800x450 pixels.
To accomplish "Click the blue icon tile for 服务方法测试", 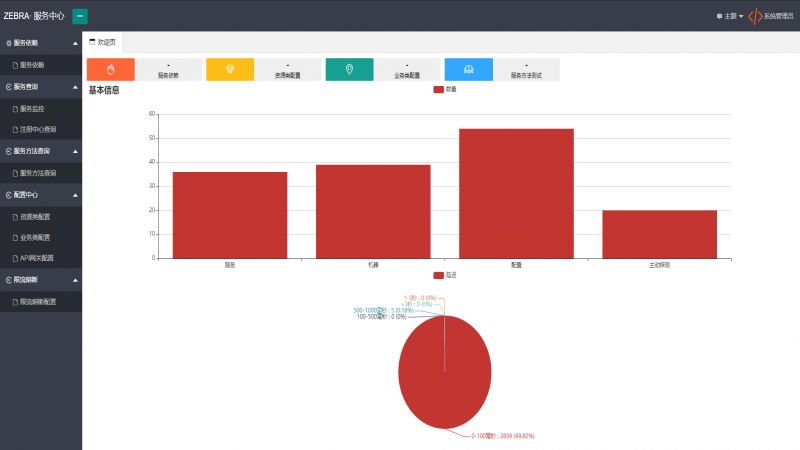I will tap(468, 69).
